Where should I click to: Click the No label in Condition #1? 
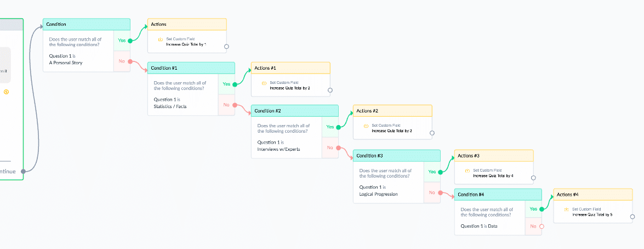(226, 105)
